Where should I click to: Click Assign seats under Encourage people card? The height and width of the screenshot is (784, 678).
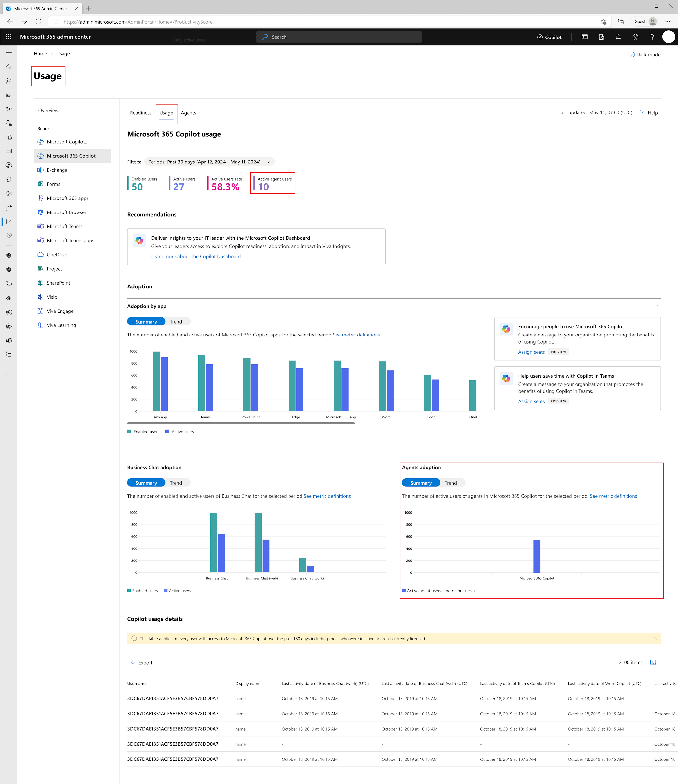tap(531, 352)
